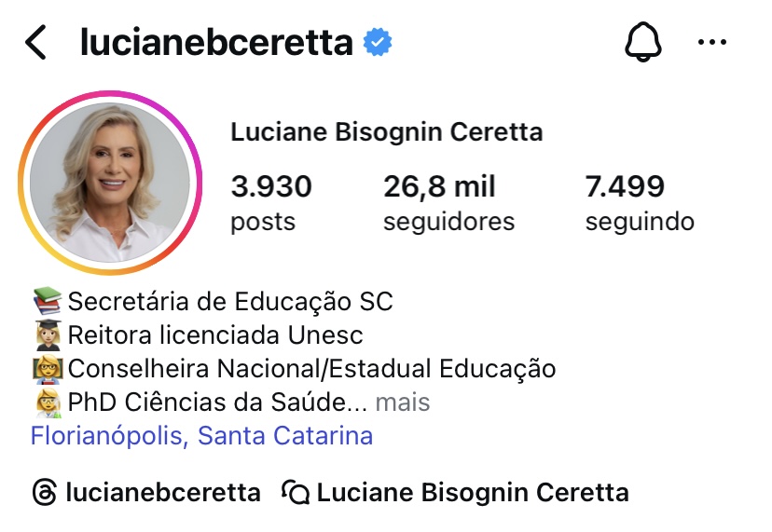Open the Florianópolis, Santa Catarina location link
This screenshot has width=772, height=532.
202,435
